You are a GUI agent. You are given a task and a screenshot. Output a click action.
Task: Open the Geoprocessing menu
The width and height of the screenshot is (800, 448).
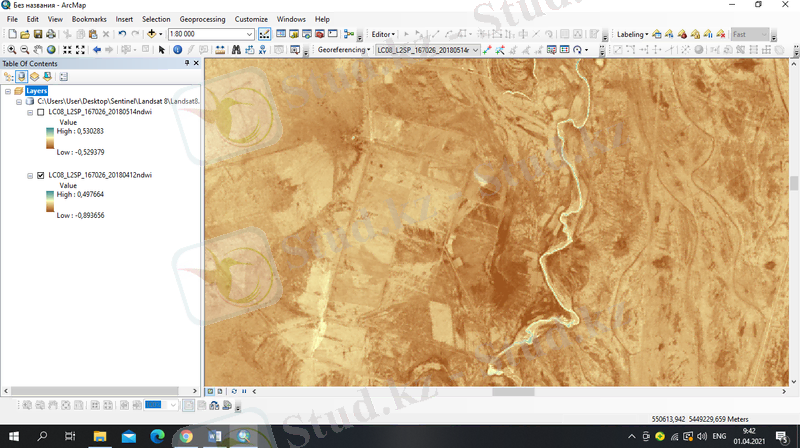pos(202,19)
